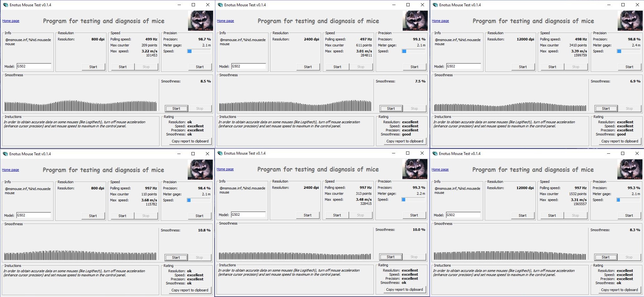Focus the Model field in the 499 Hz window

coord(34,66)
